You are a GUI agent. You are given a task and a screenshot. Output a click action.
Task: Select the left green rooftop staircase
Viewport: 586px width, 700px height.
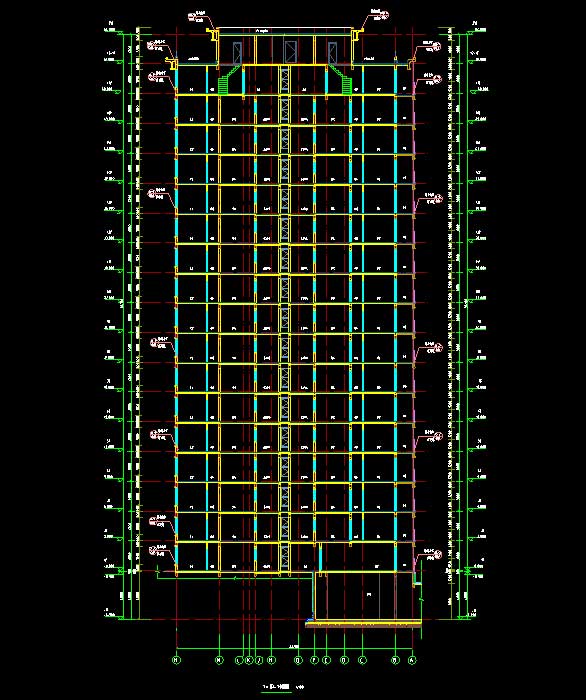pyautogui.click(x=230, y=80)
